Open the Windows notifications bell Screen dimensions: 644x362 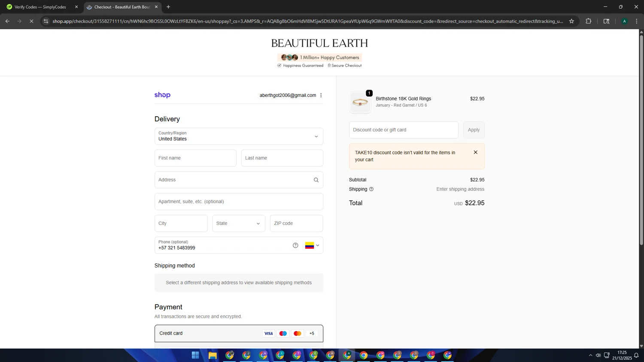click(636, 355)
